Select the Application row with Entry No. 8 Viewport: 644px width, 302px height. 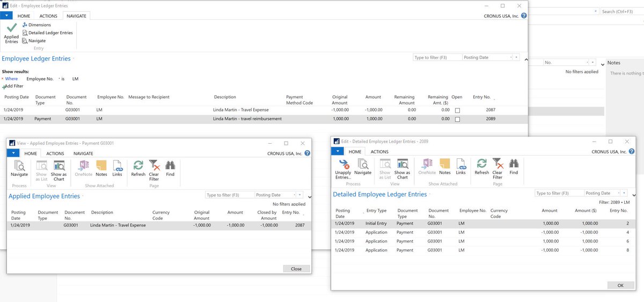[x=483, y=250]
